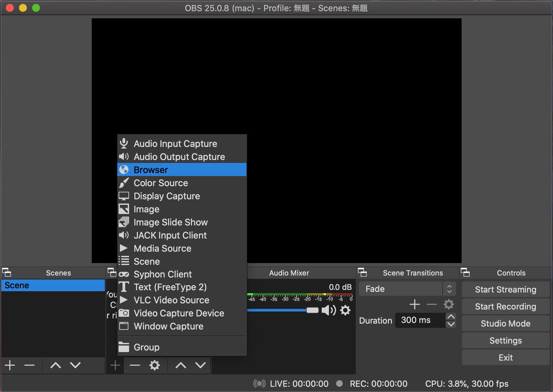Image resolution: width=553 pixels, height=392 pixels.
Task: Undock the Scene Transitions panel icon
Action: coord(362,272)
